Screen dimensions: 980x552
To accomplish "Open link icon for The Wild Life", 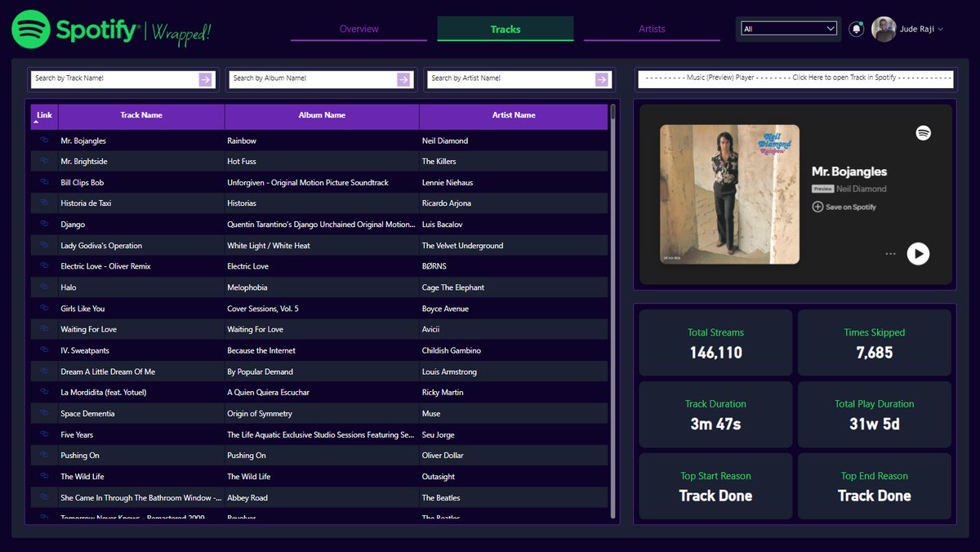I will tap(44, 476).
